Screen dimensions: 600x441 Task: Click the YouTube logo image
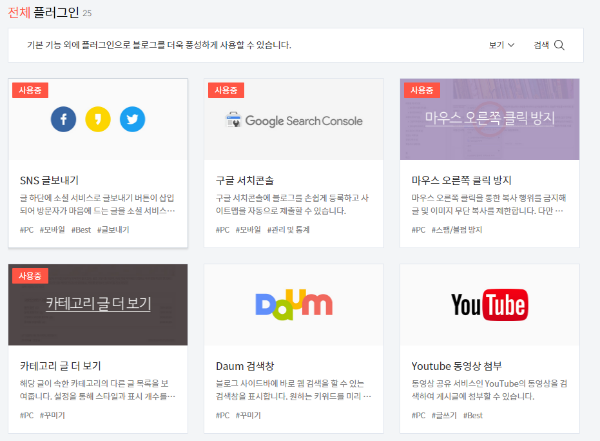(x=489, y=305)
